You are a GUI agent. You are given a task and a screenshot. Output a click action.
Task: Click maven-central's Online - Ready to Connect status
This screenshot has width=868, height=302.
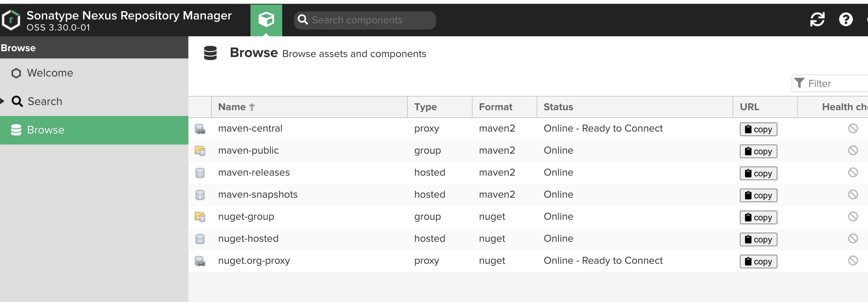pos(603,128)
